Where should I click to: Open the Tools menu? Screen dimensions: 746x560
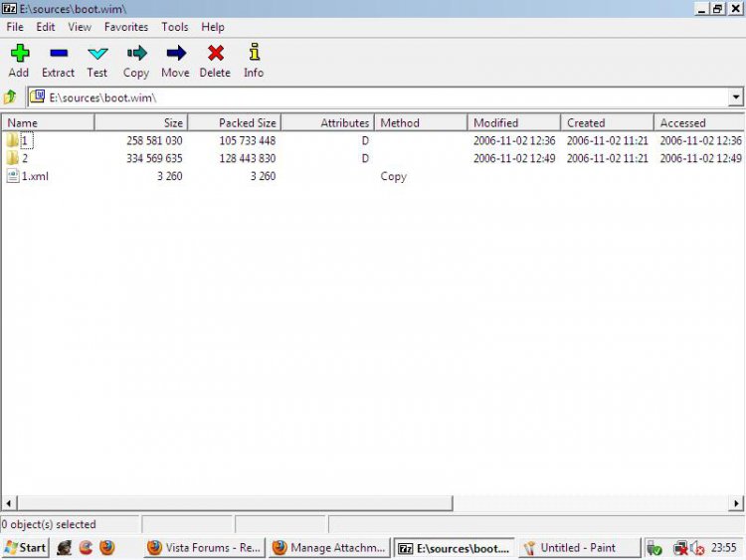pos(175,27)
